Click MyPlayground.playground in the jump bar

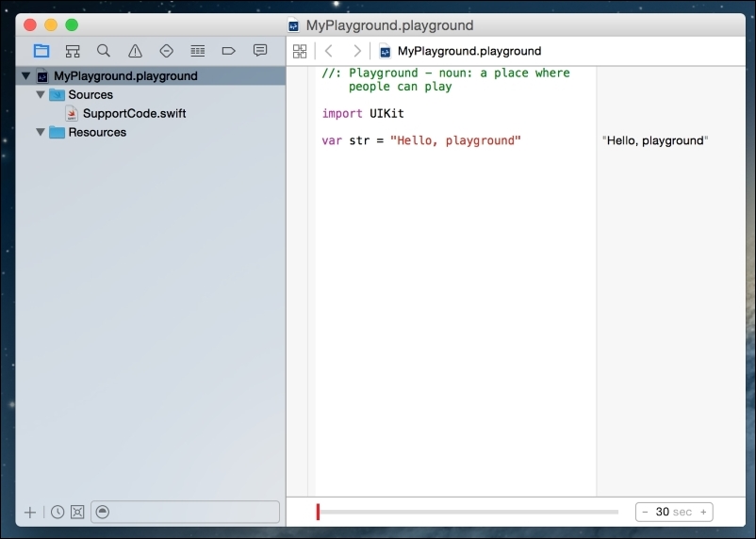468,51
